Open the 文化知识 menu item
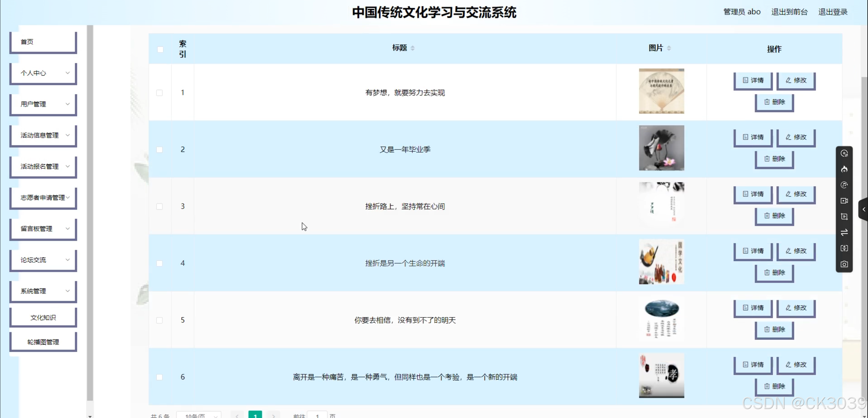Screen dimensions: 868x418 [x=43, y=317]
